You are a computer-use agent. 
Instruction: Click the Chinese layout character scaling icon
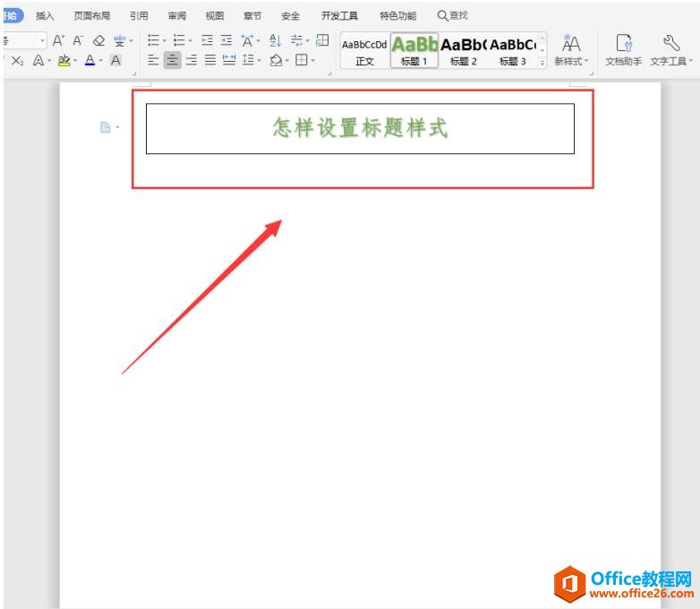[247, 40]
